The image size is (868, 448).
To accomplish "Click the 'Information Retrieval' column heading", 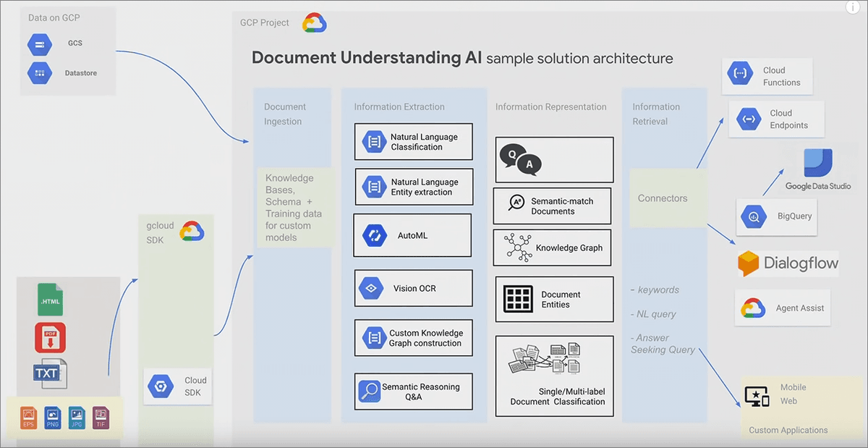I will [656, 114].
